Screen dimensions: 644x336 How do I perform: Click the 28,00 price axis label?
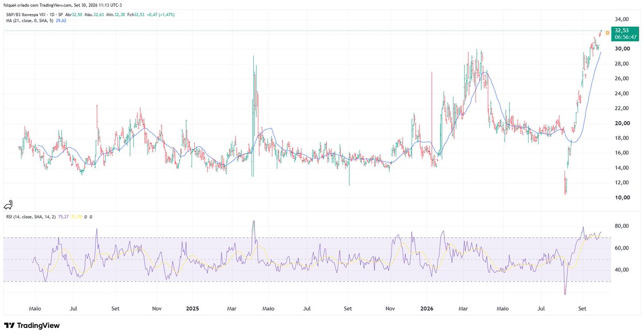click(622, 64)
